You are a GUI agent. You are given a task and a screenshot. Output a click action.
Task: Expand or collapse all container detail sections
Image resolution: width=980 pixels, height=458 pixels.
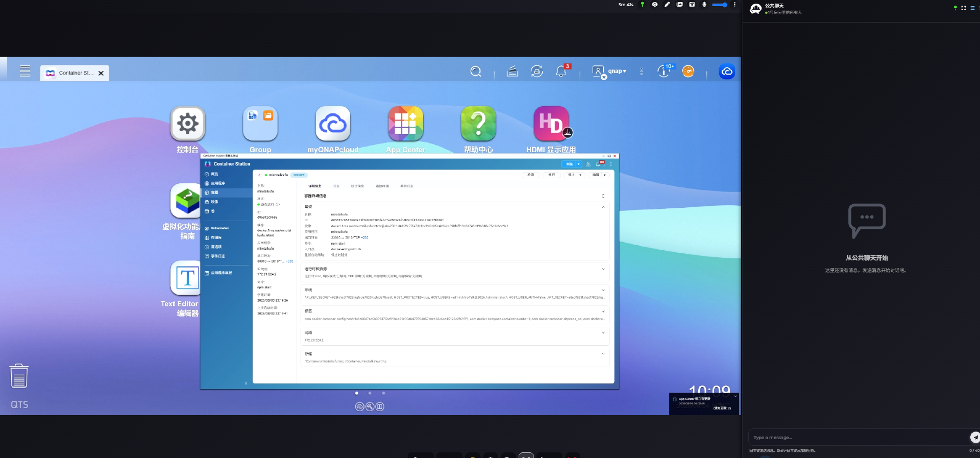(603, 196)
